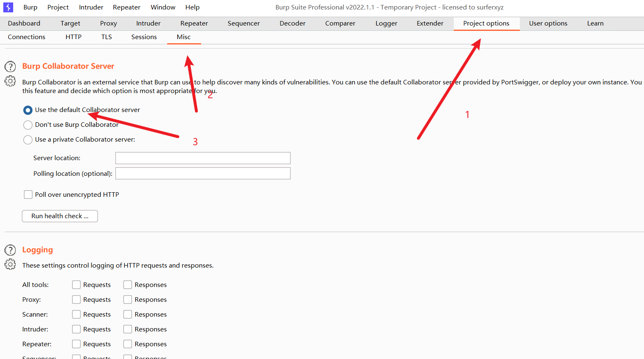Switch to the Target tab
Image resolution: width=644 pixels, height=359 pixels.
tap(70, 23)
